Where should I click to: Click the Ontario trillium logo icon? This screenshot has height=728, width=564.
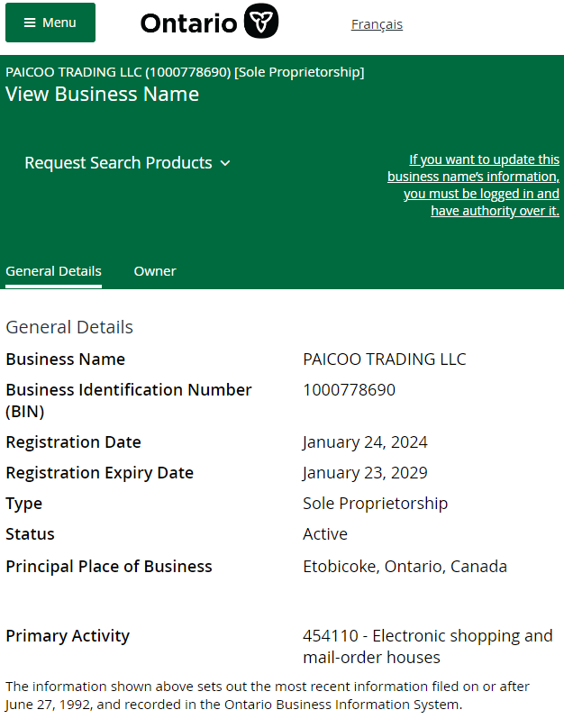point(261,22)
